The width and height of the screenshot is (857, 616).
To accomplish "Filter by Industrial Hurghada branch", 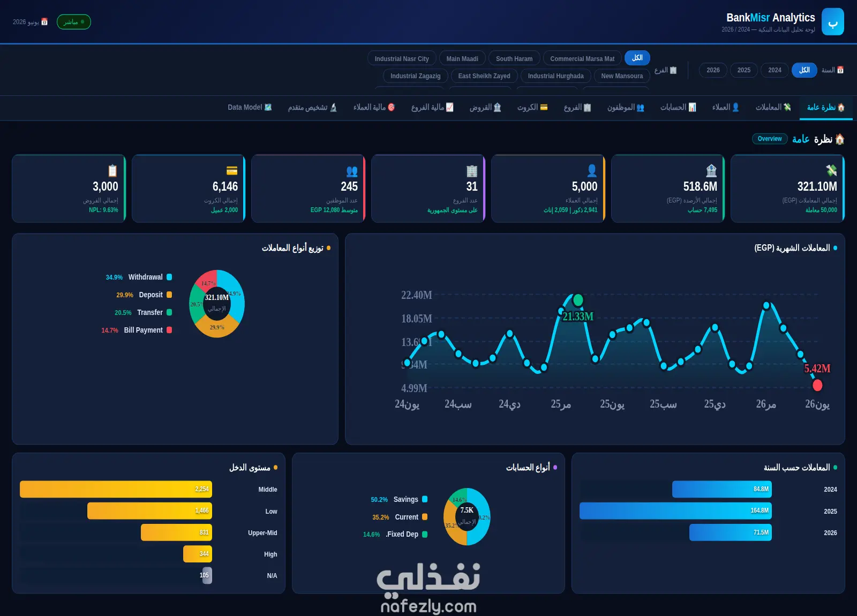I will 555,76.
